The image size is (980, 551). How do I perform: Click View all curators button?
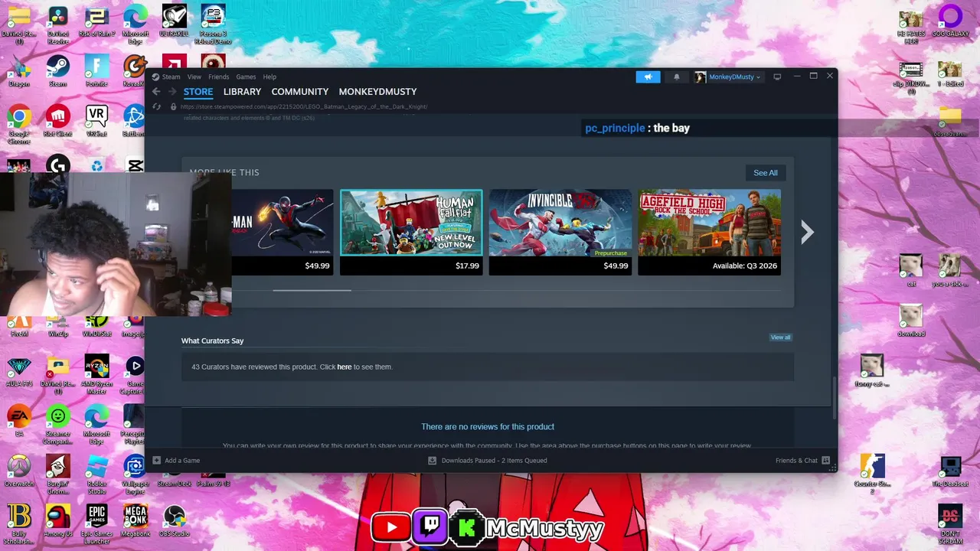coord(780,337)
